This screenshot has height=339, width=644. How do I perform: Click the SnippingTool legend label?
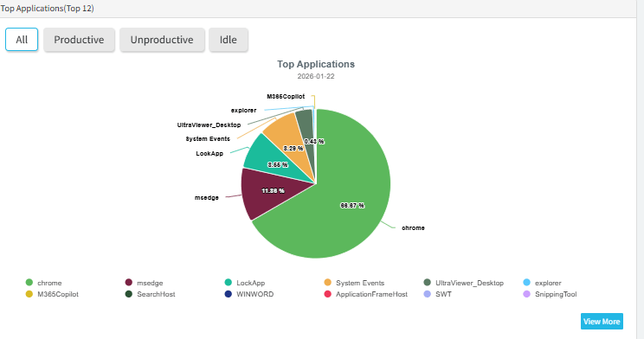pos(556,294)
